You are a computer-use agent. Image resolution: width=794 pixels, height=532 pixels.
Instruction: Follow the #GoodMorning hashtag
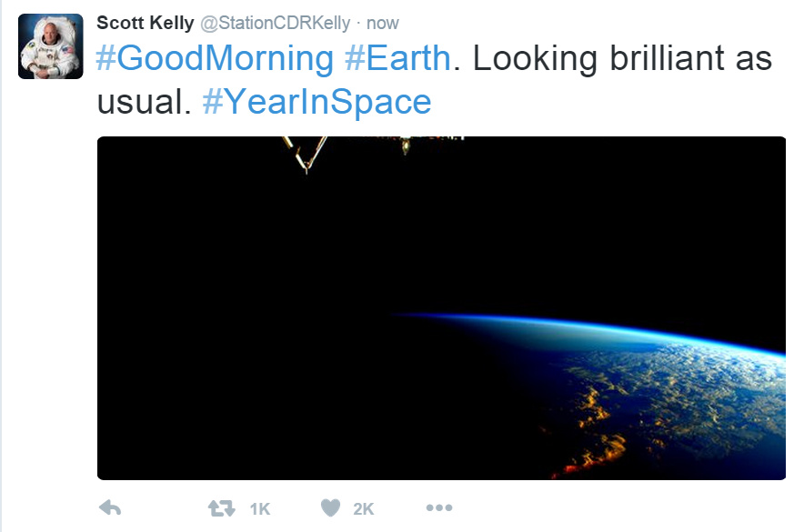point(215,58)
